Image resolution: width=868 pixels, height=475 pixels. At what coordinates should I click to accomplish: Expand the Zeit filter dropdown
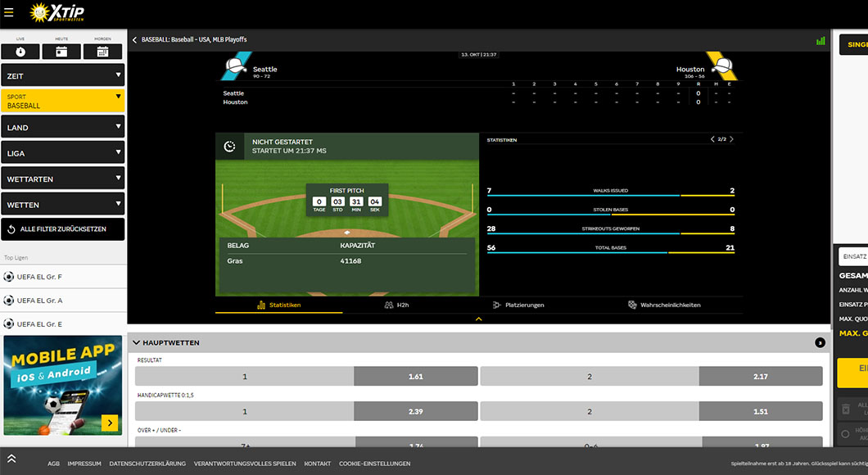pyautogui.click(x=62, y=75)
